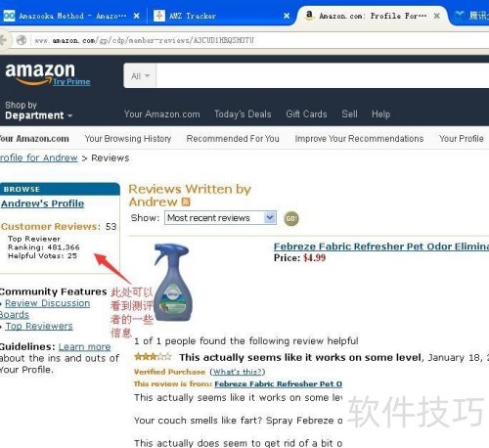Open the Most recent reviews dropdown

220,217
